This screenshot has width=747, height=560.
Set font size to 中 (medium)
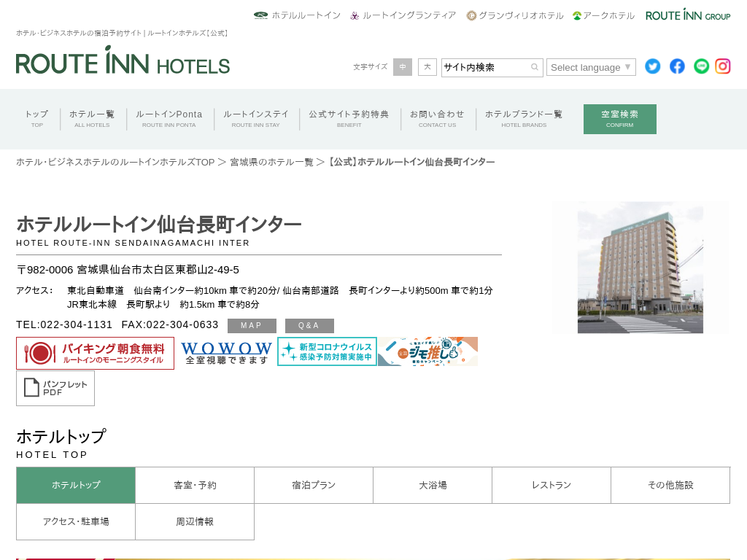(x=403, y=67)
